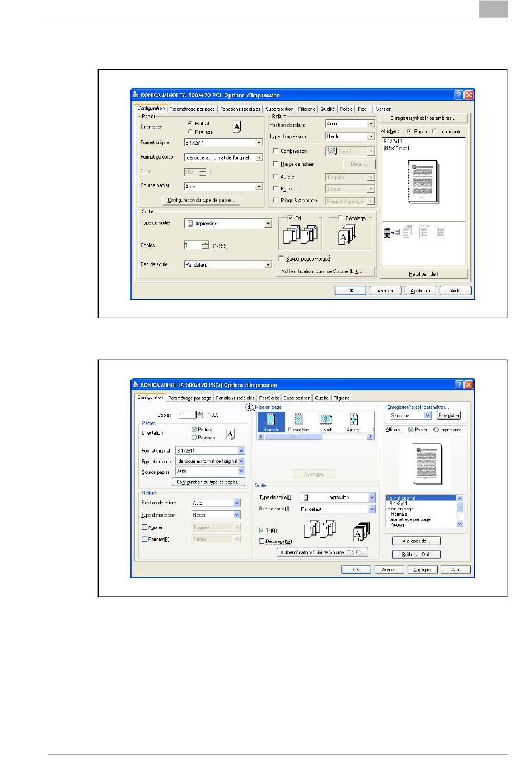Enable Combinaison checkbox in PCL dialog
The image size is (532, 772).
pos(275,151)
